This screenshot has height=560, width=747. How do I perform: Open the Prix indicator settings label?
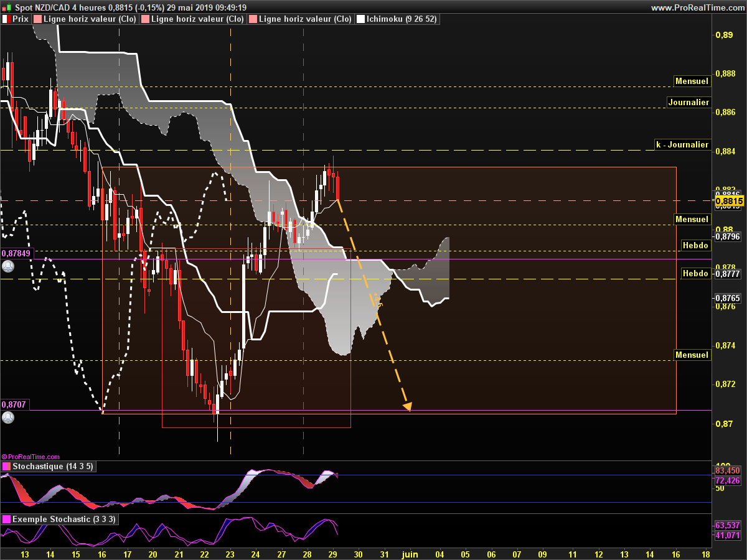click(21, 19)
